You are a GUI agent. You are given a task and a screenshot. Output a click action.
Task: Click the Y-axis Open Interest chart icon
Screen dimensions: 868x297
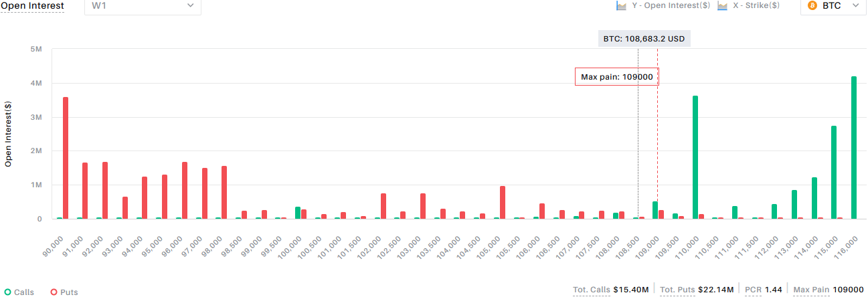pos(621,5)
